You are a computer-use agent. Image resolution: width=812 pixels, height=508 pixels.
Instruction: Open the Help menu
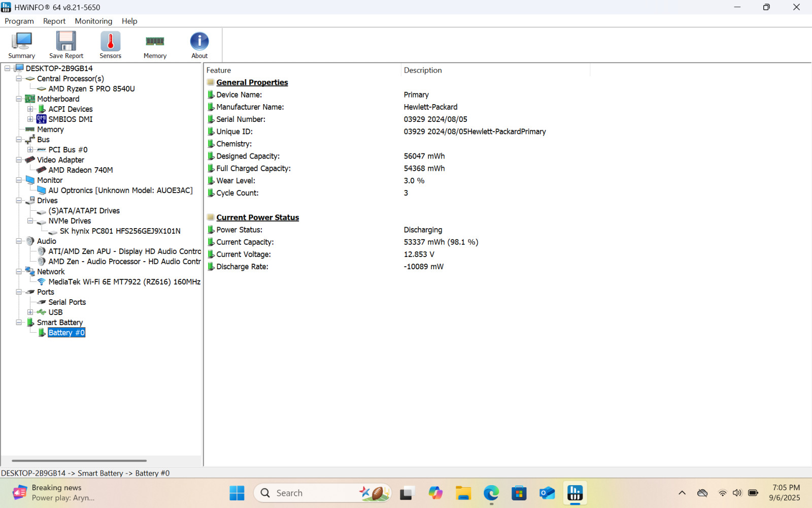click(x=129, y=21)
